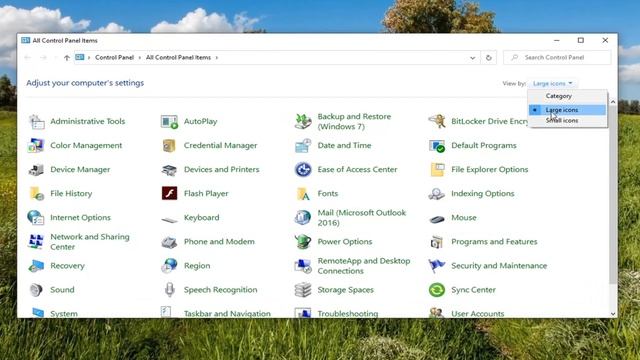Open the Internet Options icon
Screen dimensions: 640x360
(x=36, y=218)
